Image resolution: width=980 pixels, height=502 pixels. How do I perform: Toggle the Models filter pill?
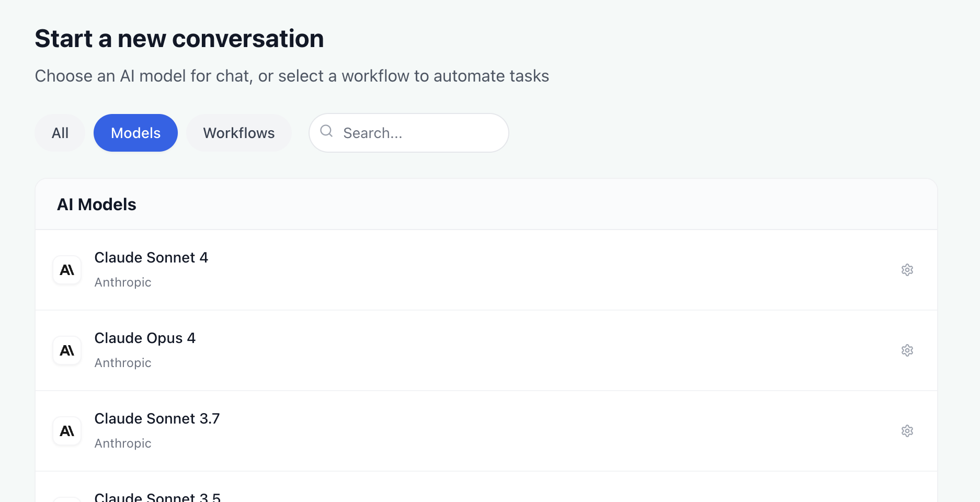(135, 132)
